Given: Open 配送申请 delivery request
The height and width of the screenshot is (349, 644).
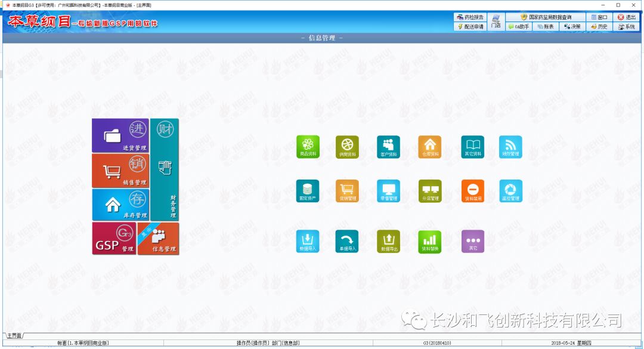Looking at the screenshot, I should 470,26.
